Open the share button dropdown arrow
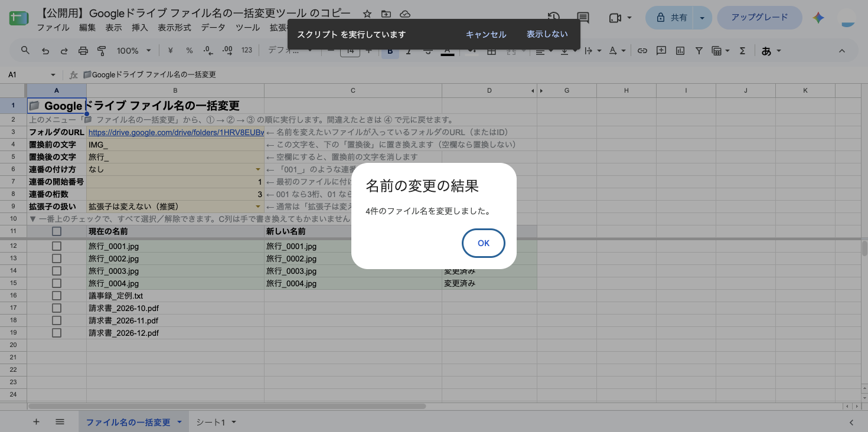This screenshot has width=868, height=432. 702,18
